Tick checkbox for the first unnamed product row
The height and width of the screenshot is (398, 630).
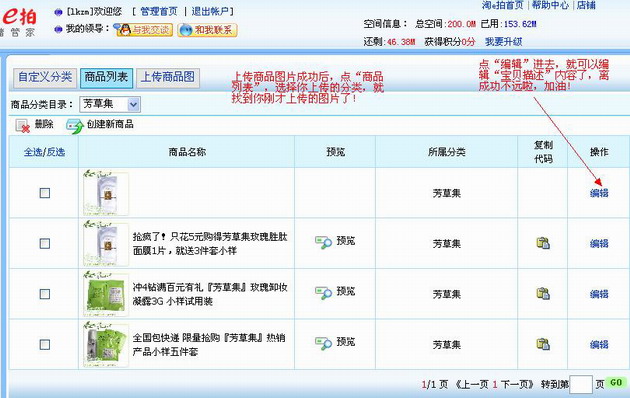[45, 193]
